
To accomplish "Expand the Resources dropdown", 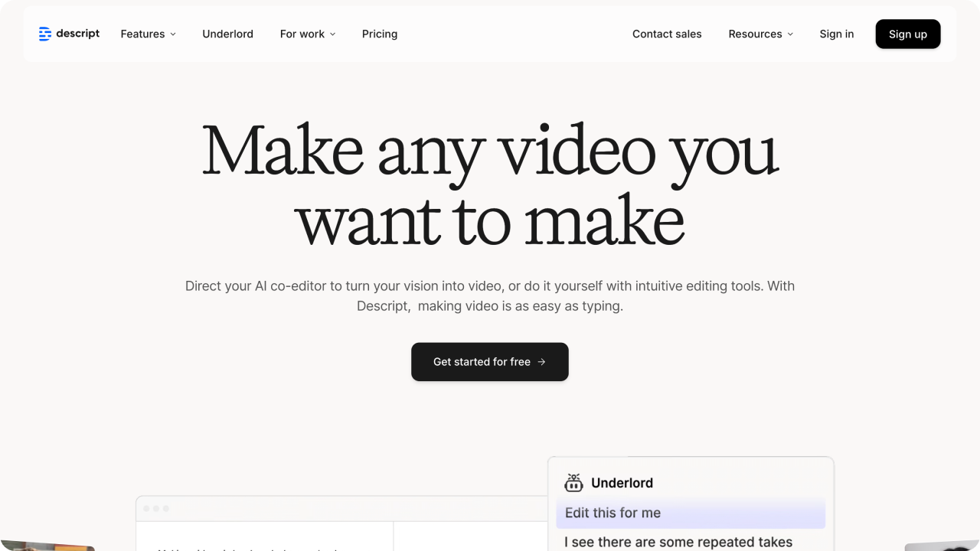I will click(761, 34).
